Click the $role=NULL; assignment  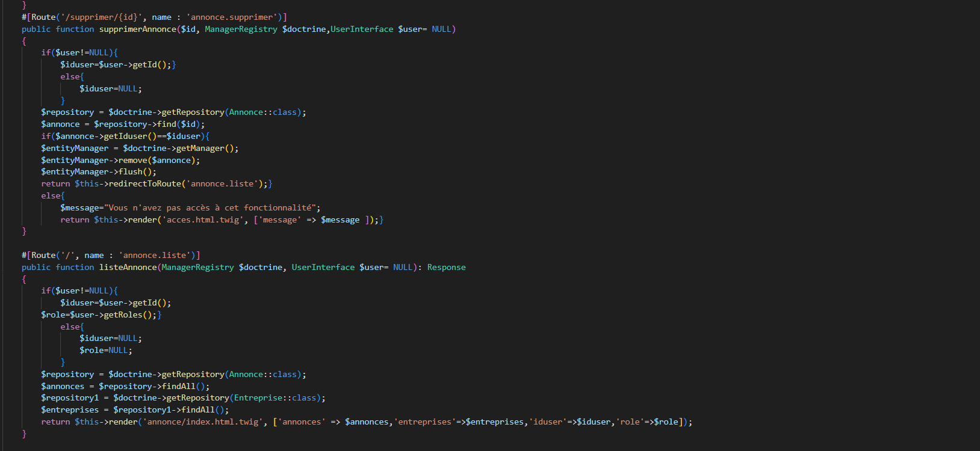(x=106, y=350)
